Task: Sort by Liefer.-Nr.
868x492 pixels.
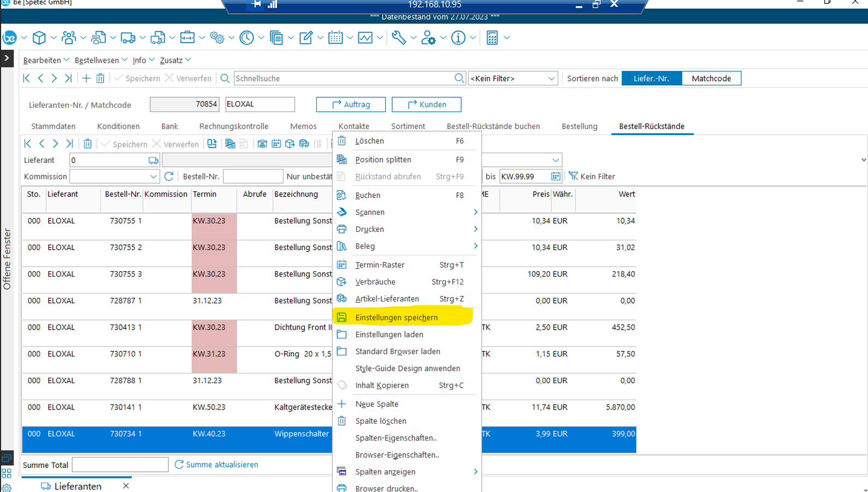Action: tap(651, 78)
